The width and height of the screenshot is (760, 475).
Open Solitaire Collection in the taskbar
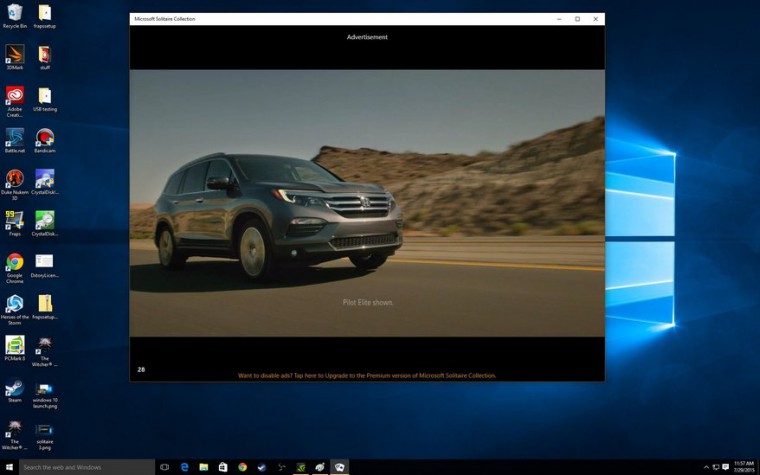click(340, 467)
